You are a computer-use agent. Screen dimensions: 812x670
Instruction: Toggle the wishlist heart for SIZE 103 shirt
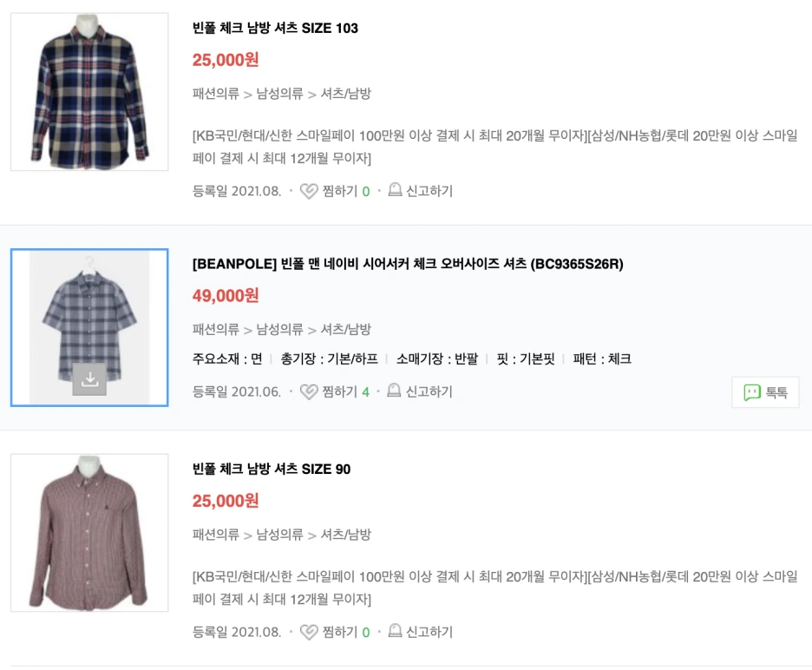pos(309,190)
